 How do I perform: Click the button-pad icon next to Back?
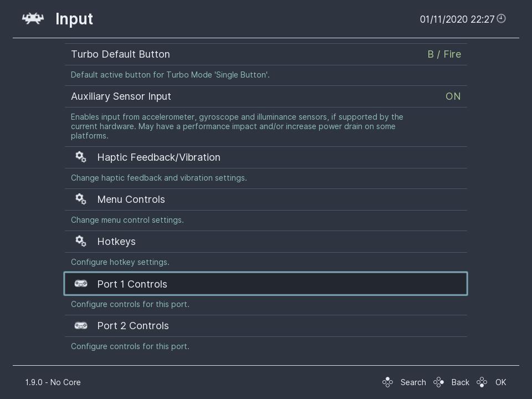click(x=438, y=382)
